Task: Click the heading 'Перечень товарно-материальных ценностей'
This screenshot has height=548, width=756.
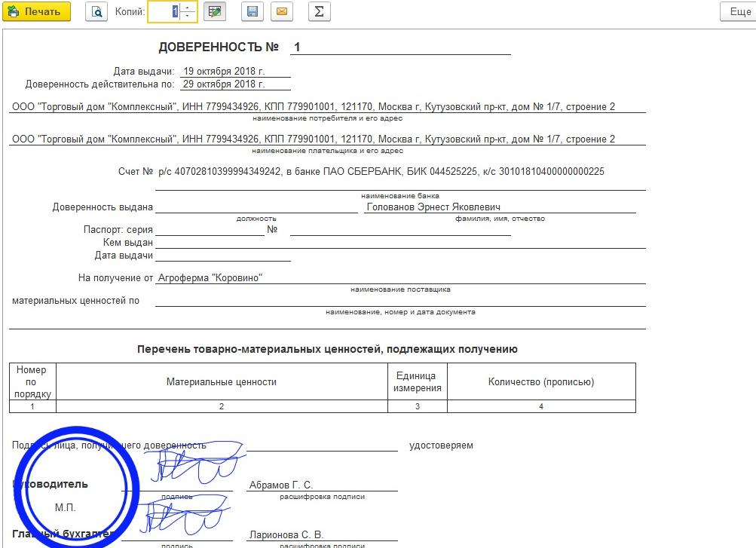Action: click(x=327, y=349)
